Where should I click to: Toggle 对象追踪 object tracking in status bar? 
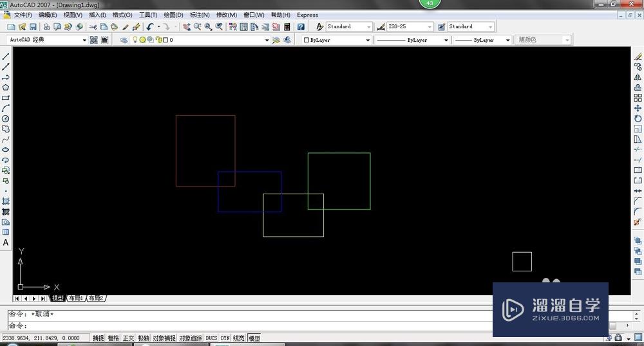tap(191, 338)
